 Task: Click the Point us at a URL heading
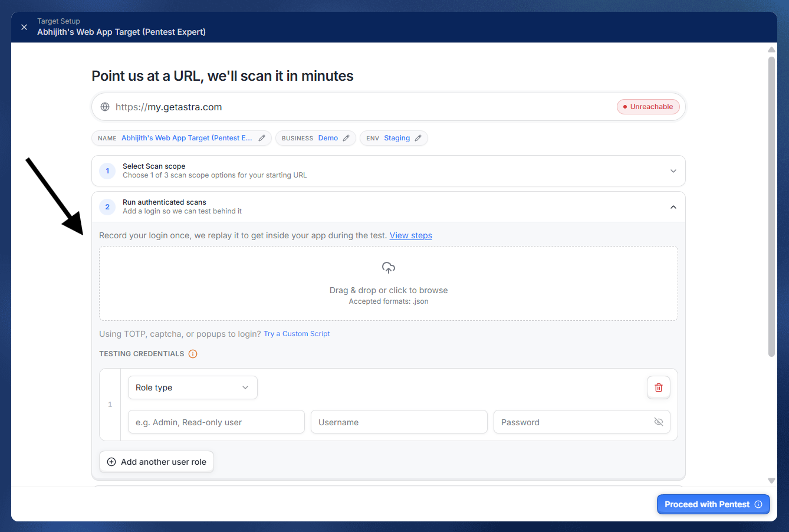(222, 76)
